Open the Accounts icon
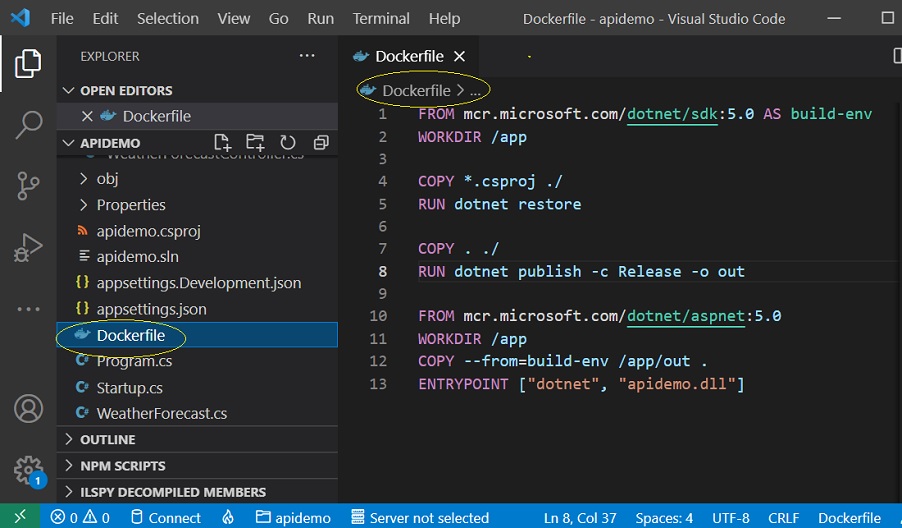This screenshot has width=902, height=528. click(x=28, y=409)
